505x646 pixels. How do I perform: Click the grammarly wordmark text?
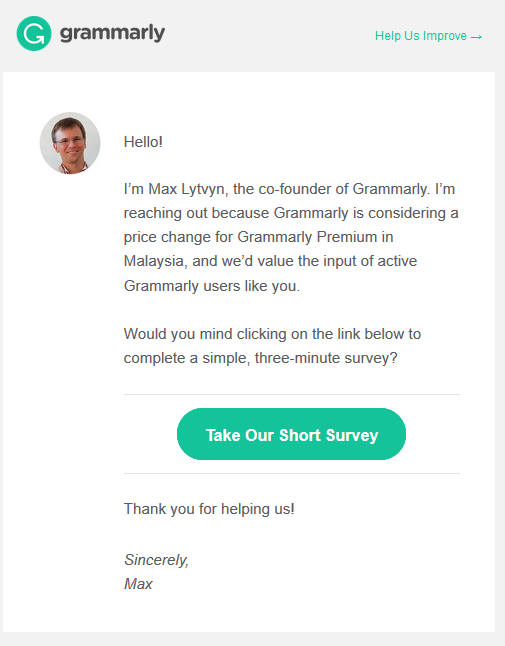[112, 33]
